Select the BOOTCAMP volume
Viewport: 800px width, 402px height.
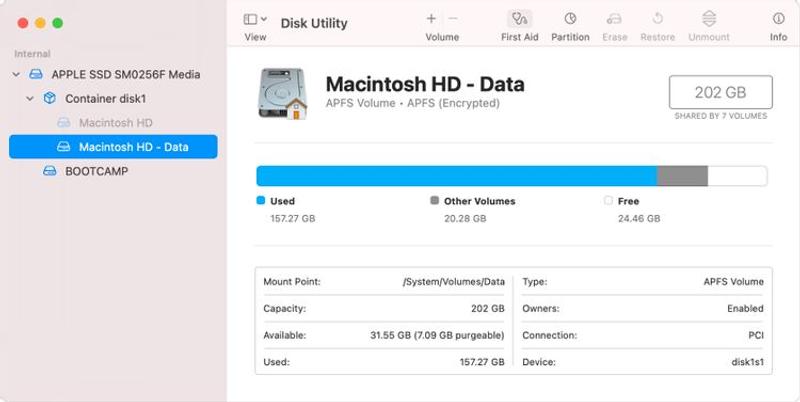pyautogui.click(x=96, y=171)
